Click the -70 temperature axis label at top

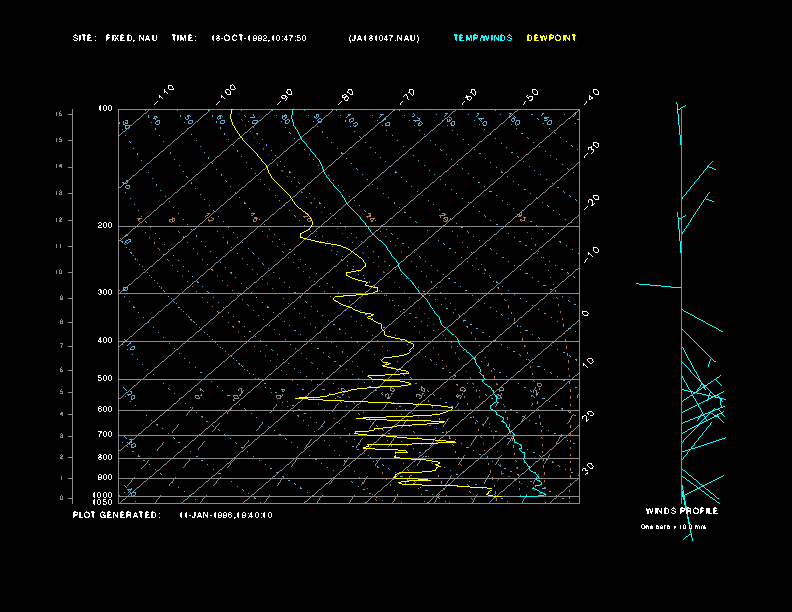click(408, 95)
